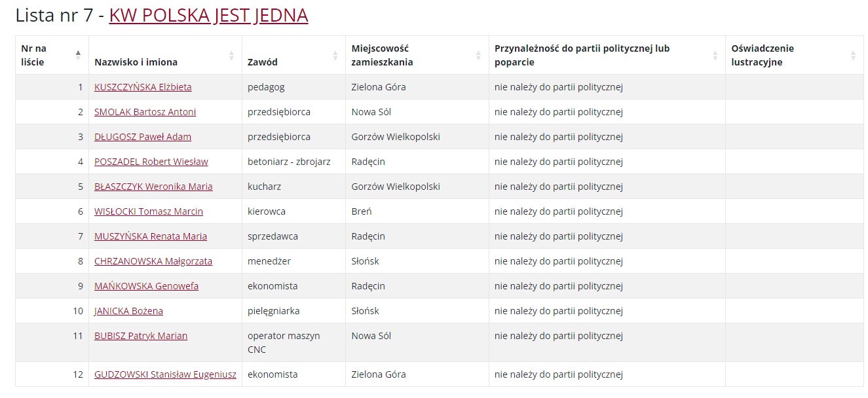
Task: Select JANICKA Bożena link
Action: click(128, 311)
